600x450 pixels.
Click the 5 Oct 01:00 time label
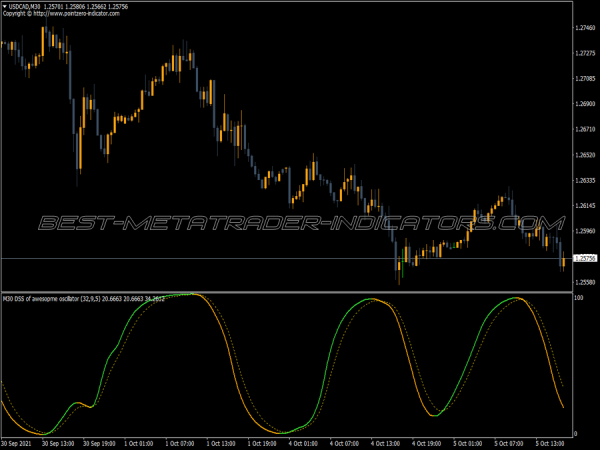point(468,443)
